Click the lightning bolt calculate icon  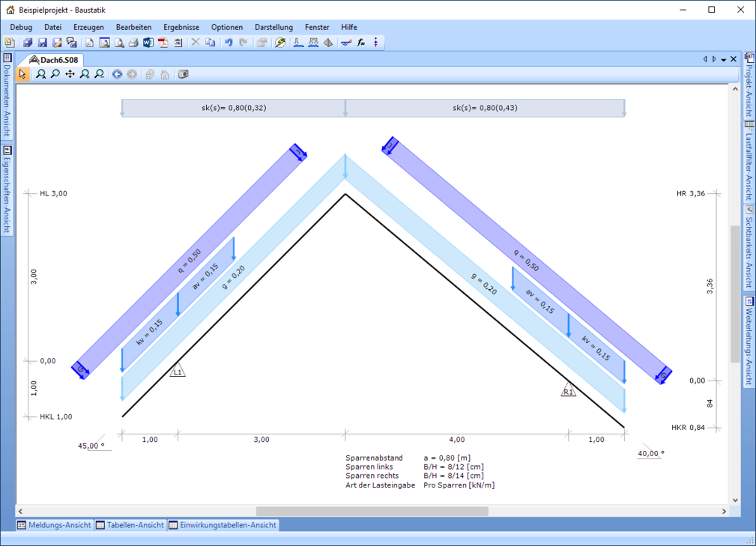click(281, 43)
